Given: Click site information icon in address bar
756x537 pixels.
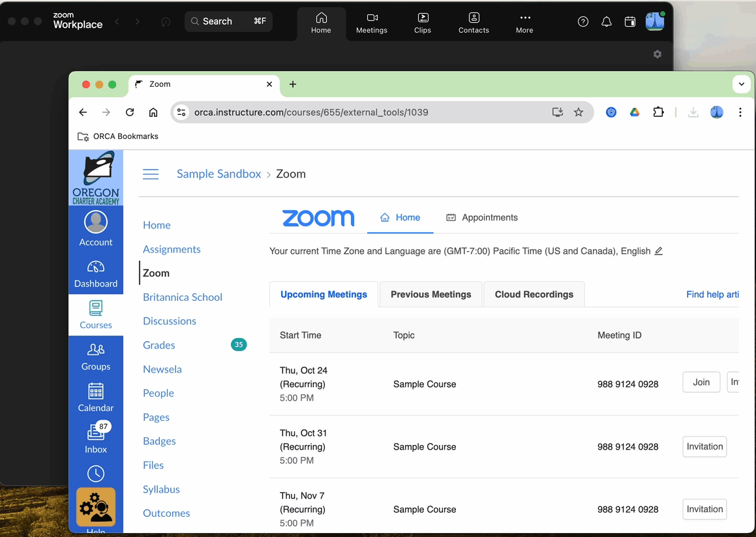Looking at the screenshot, I should [x=182, y=112].
